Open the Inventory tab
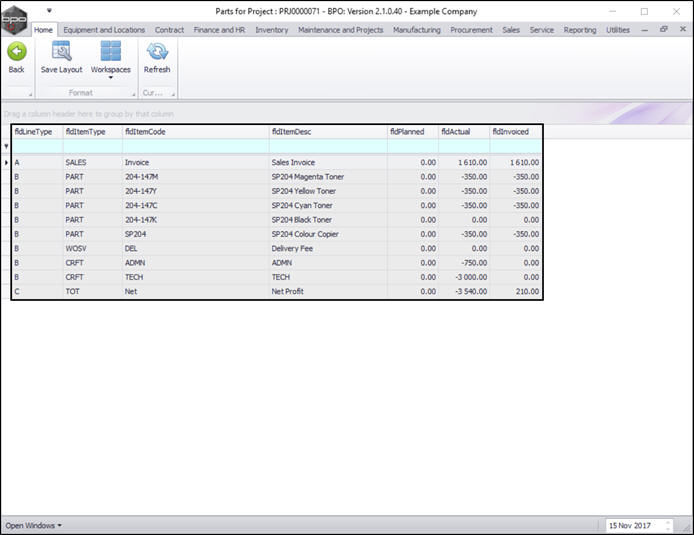The width and height of the screenshot is (694, 535). [271, 30]
